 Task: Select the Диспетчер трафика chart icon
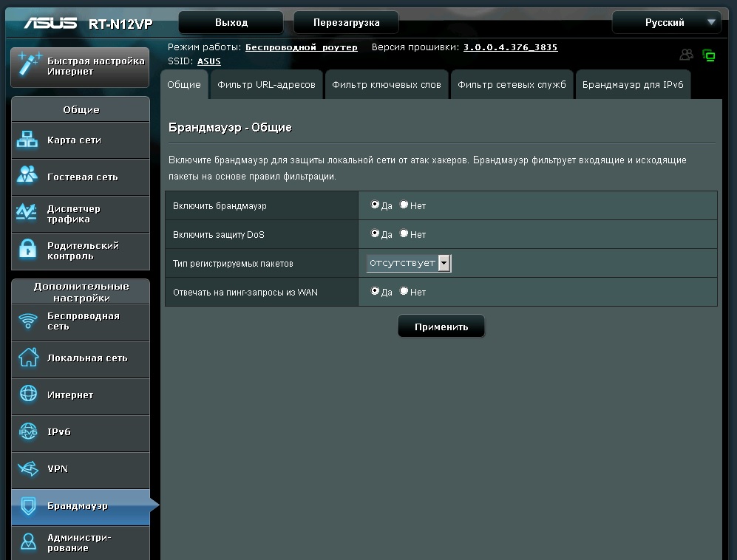click(27, 212)
